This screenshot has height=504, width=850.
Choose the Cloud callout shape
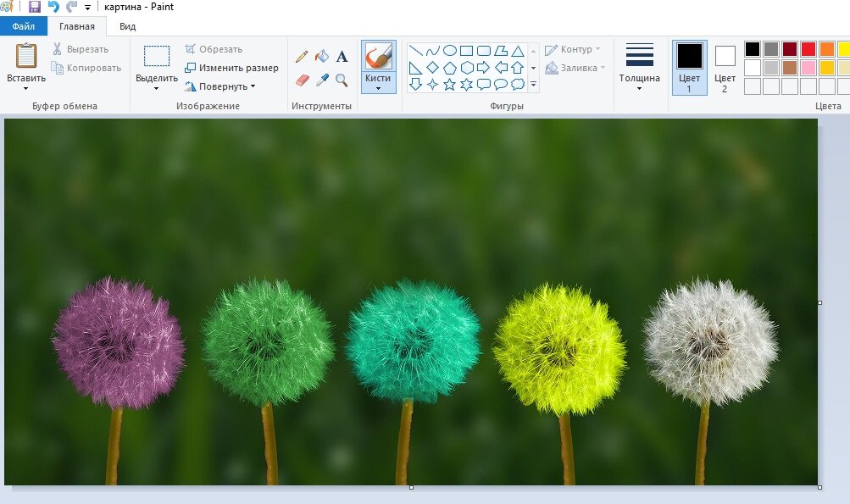coord(518,84)
